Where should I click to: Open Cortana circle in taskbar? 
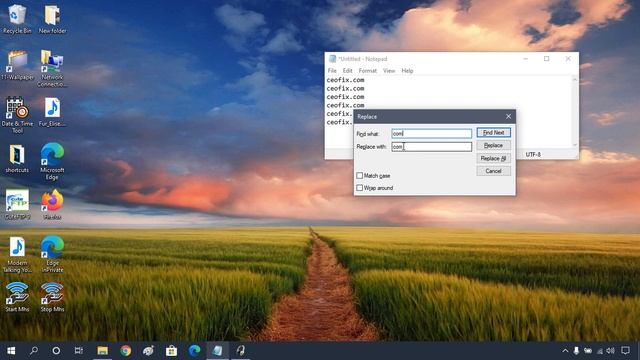pyautogui.click(x=56, y=351)
